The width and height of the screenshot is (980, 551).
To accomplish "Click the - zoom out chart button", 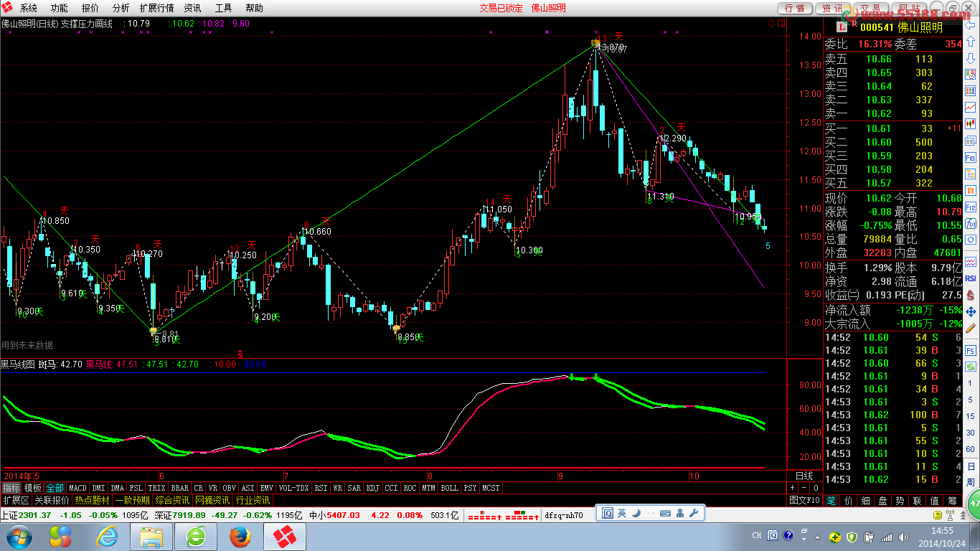I will [x=804, y=488].
